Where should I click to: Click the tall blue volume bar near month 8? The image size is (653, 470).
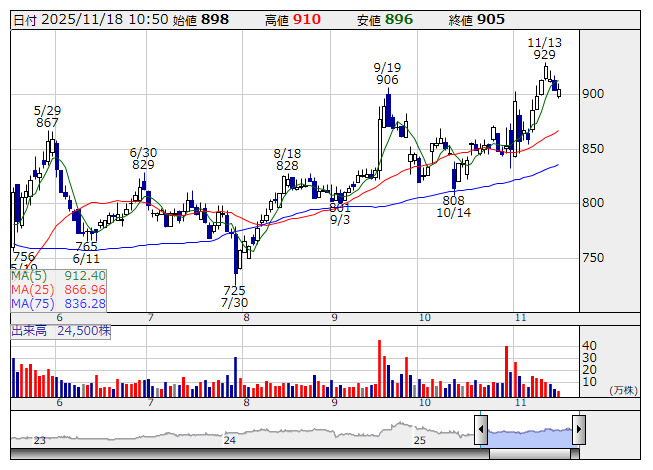(x=235, y=377)
